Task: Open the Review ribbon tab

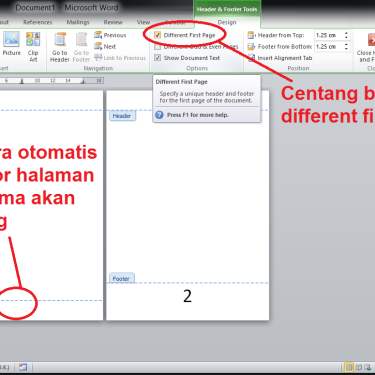Action: coord(113,22)
